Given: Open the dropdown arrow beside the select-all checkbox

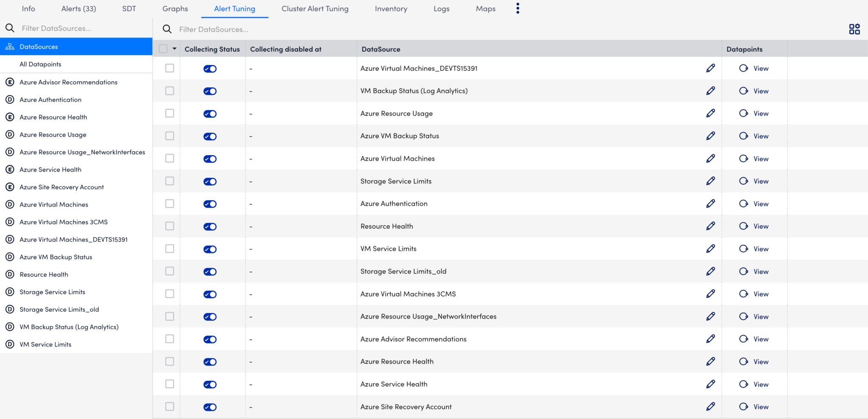Looking at the screenshot, I should (174, 48).
